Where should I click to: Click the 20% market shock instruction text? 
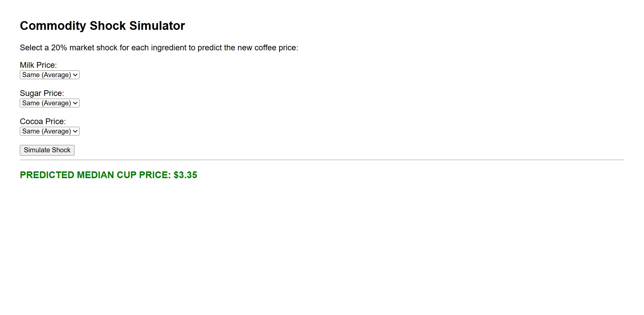(x=158, y=48)
